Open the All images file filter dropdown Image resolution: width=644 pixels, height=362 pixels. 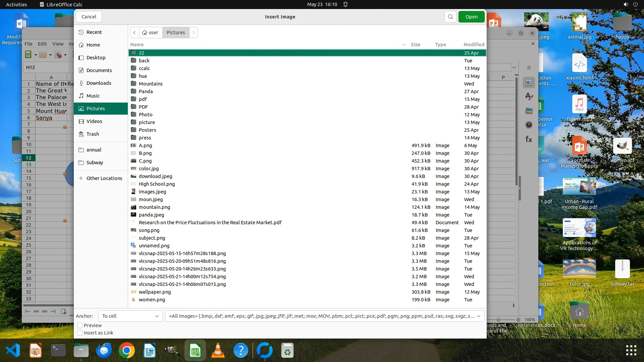[x=324, y=316]
